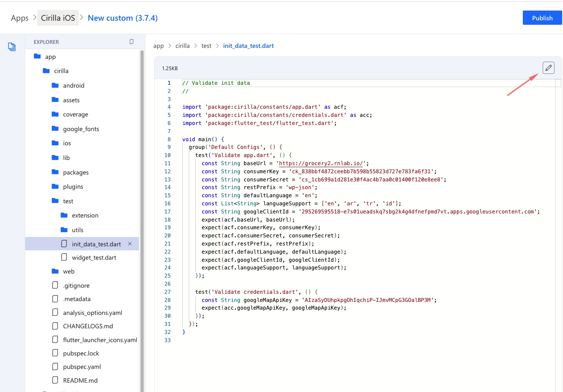Click the .gitignore file icon

55,285
